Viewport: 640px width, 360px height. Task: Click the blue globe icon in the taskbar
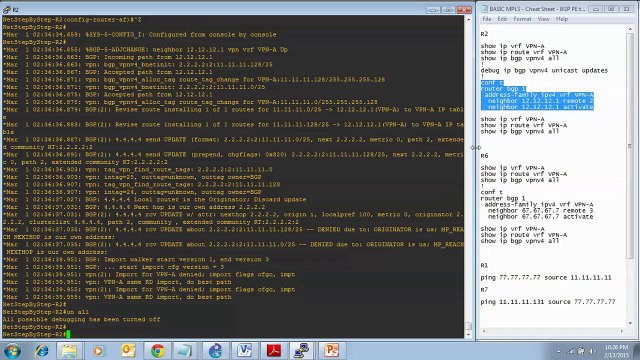coord(216,351)
